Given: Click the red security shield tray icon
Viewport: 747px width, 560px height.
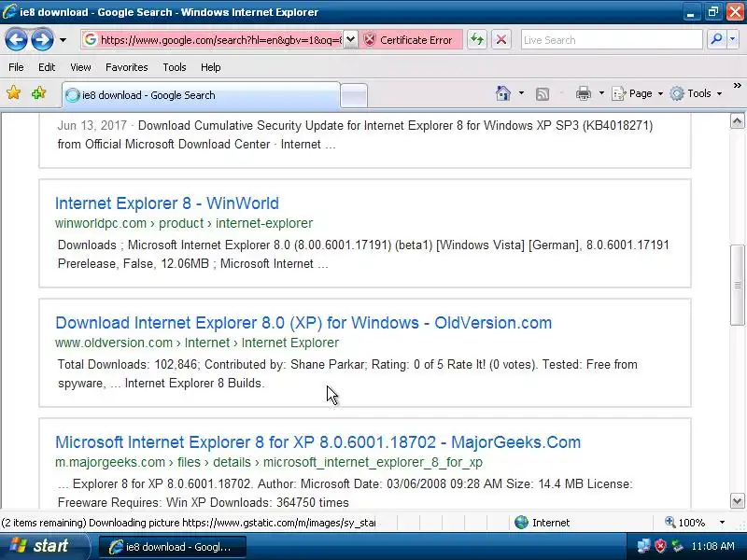Looking at the screenshot, I should click(x=660, y=546).
